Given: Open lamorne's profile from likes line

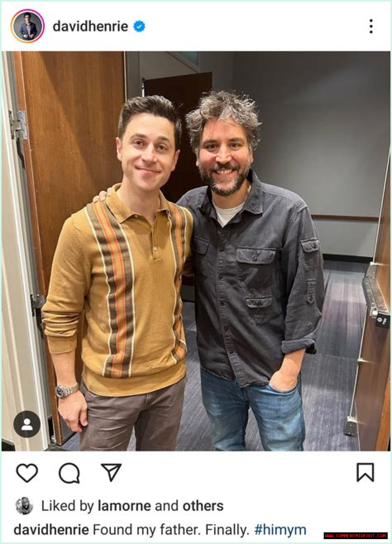Looking at the screenshot, I should click(x=124, y=506).
